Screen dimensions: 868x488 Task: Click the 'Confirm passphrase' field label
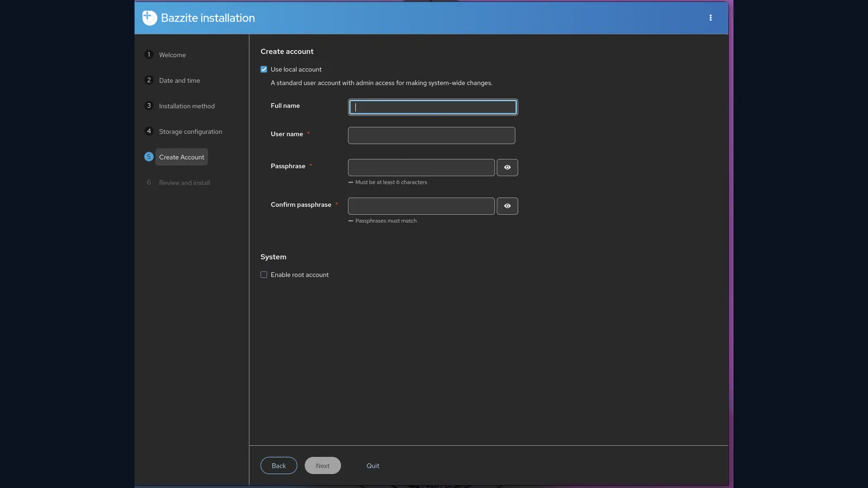[301, 204]
